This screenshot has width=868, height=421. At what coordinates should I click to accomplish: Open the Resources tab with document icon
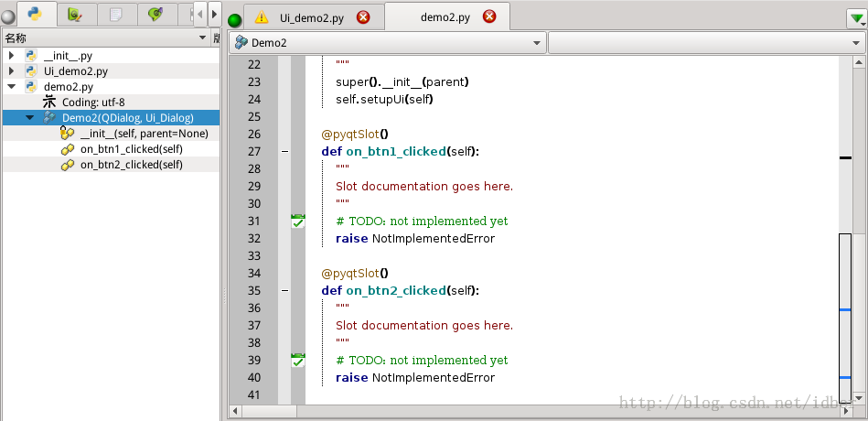[x=117, y=15]
